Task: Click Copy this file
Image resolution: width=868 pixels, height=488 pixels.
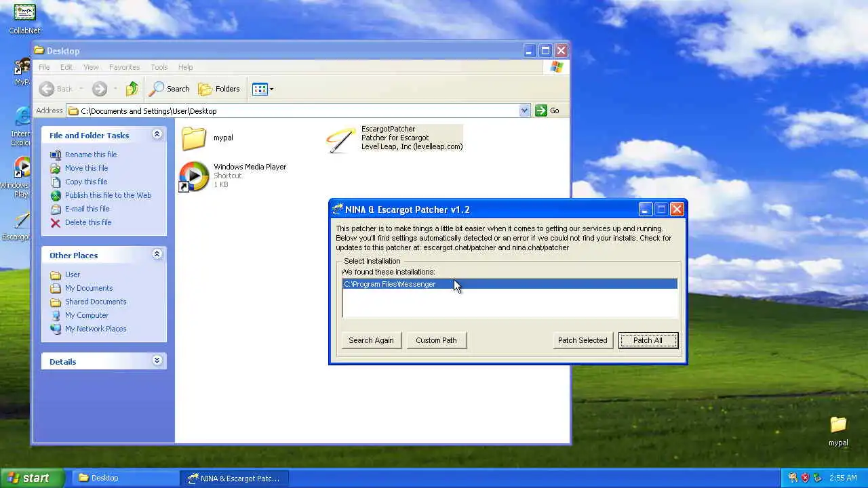Action: coord(86,182)
